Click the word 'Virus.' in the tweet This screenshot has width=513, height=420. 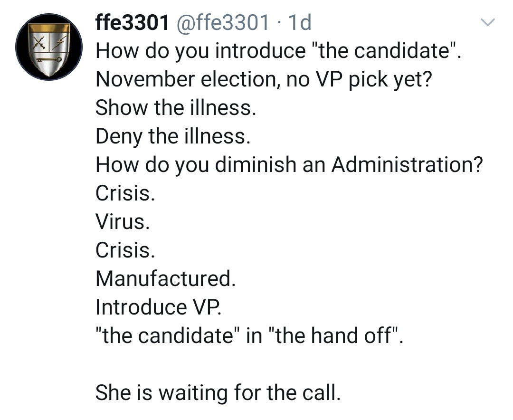pos(123,222)
